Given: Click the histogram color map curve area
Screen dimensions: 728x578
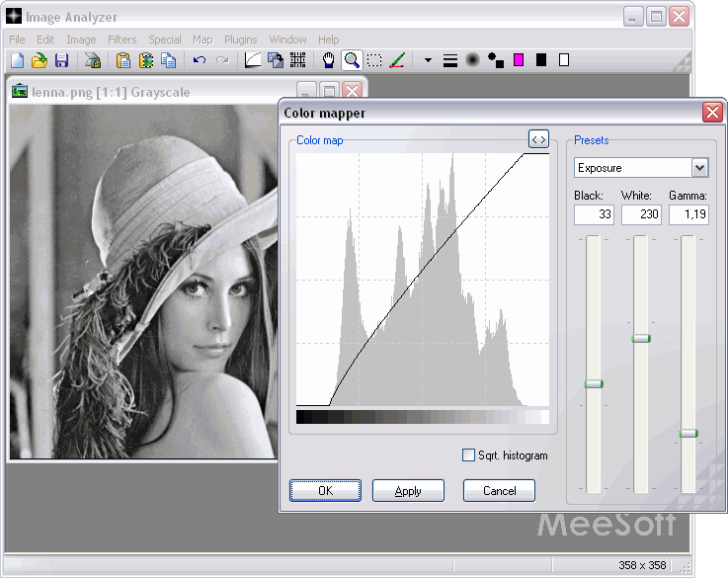Looking at the screenshot, I should (423, 280).
